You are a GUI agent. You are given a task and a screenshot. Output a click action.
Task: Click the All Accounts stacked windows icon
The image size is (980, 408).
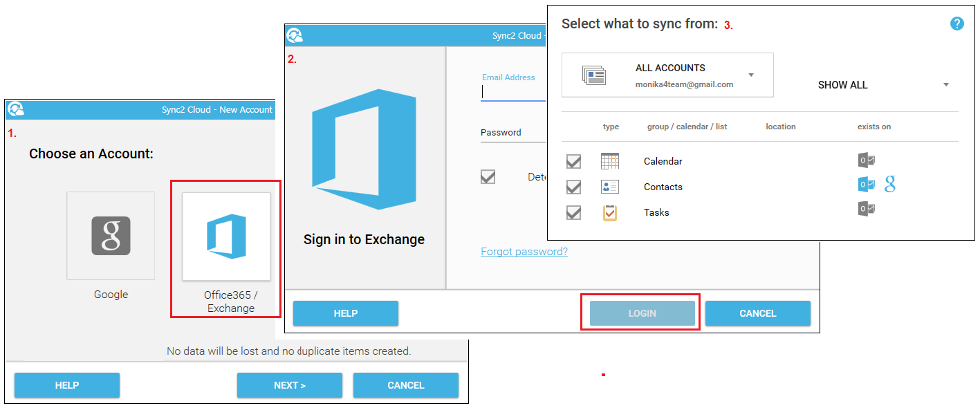click(594, 75)
